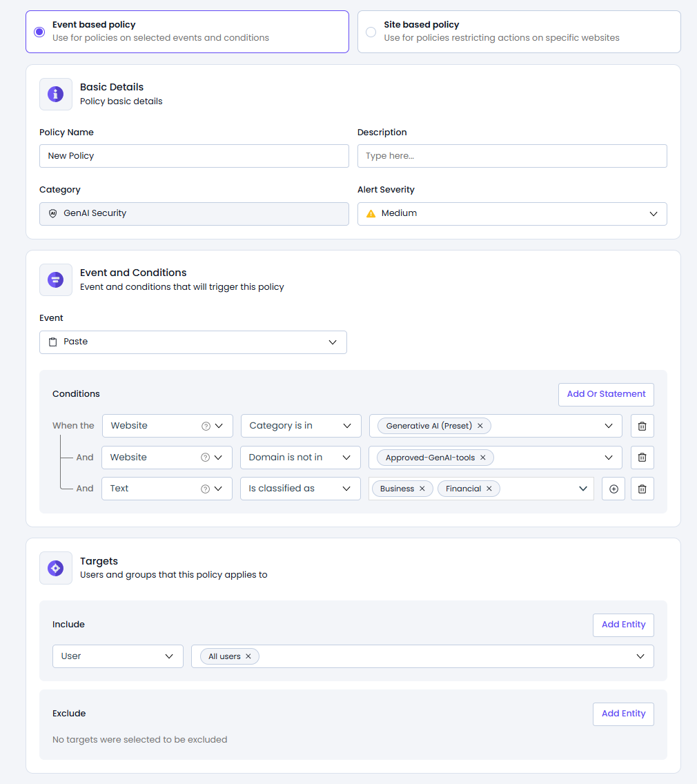Viewport: 697px width, 784px height.
Task: Expand the All users selection dropdown
Action: tap(640, 656)
